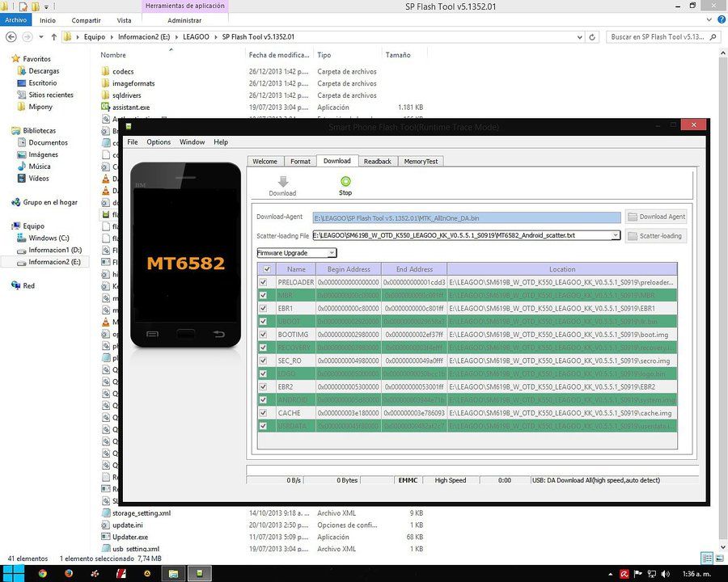Select the imageformats folder
This screenshot has height=582, width=728.
(133, 83)
